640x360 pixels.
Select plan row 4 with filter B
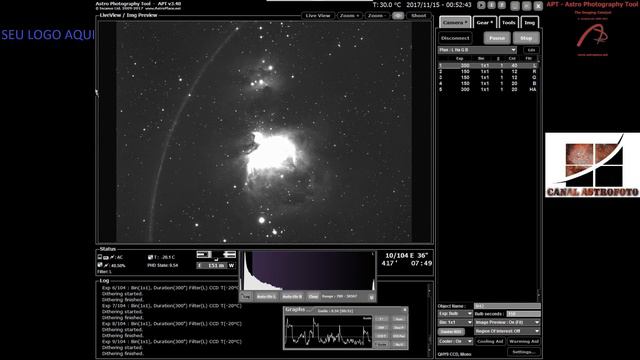(x=487, y=83)
